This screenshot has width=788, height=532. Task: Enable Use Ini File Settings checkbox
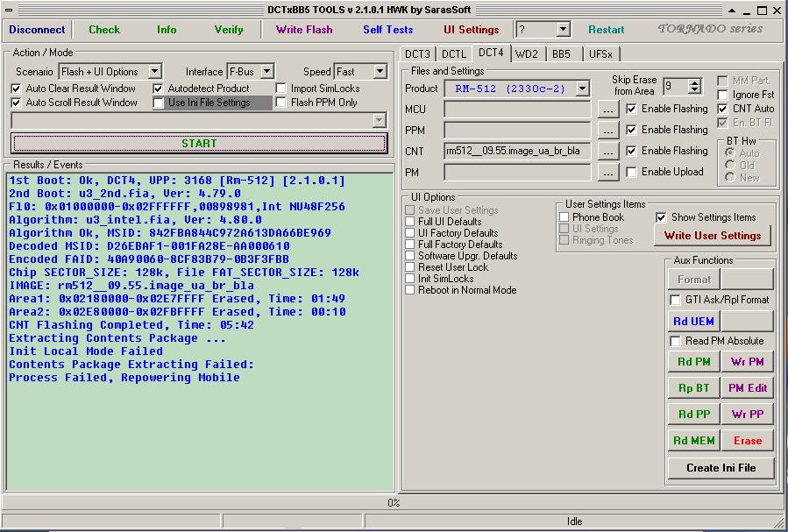tap(159, 103)
